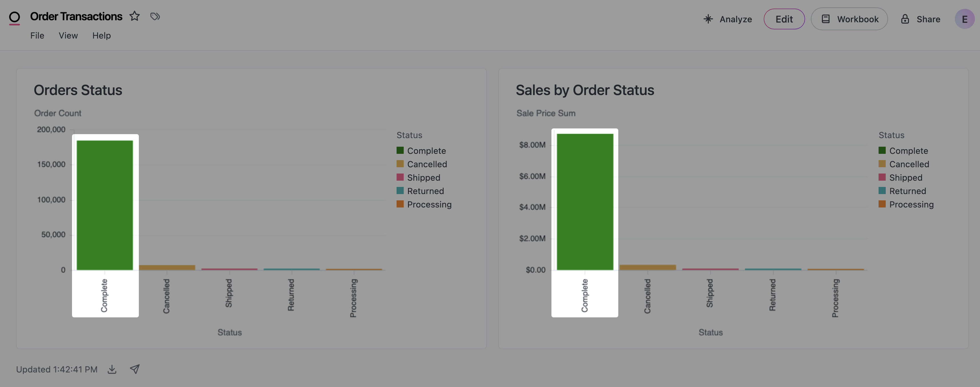Viewport: 980px width, 387px height.
Task: Click the Cancelled bar in Orders Status chart
Action: click(167, 268)
